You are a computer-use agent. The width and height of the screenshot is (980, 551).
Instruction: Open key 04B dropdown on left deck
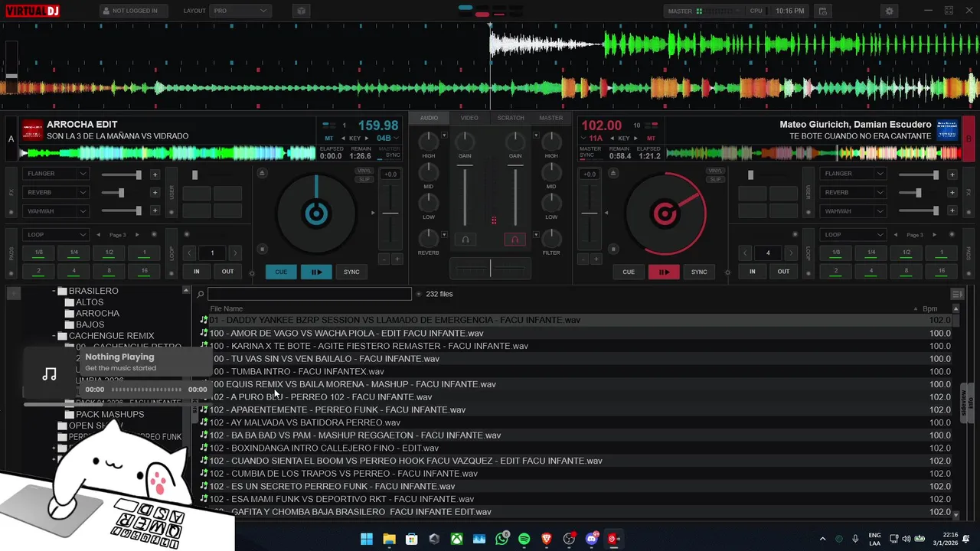point(388,139)
